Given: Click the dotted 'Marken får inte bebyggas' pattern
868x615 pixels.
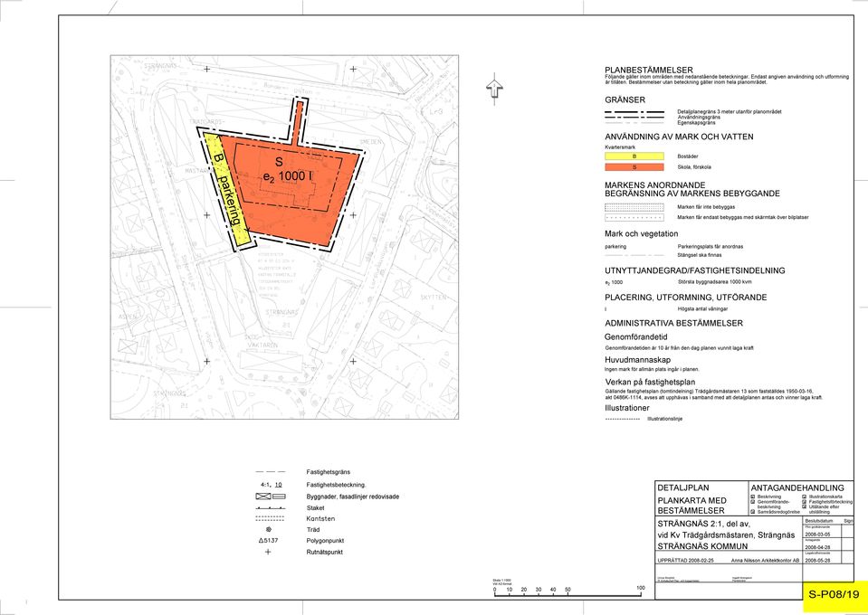Looking at the screenshot, I should (634, 207).
